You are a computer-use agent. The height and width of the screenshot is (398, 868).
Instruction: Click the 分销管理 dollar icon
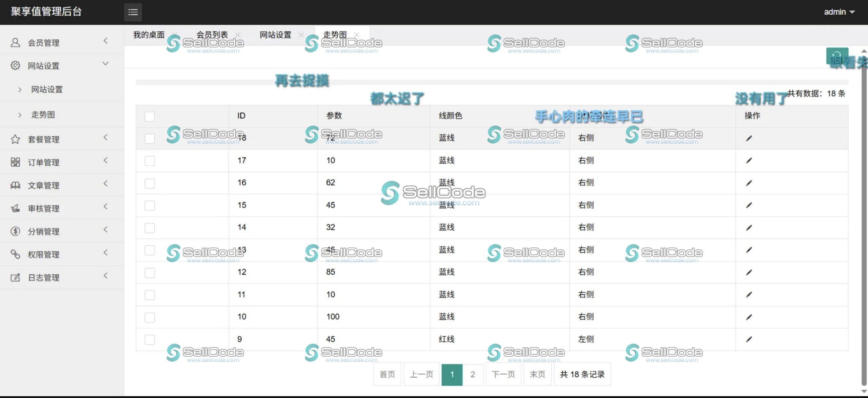click(15, 231)
